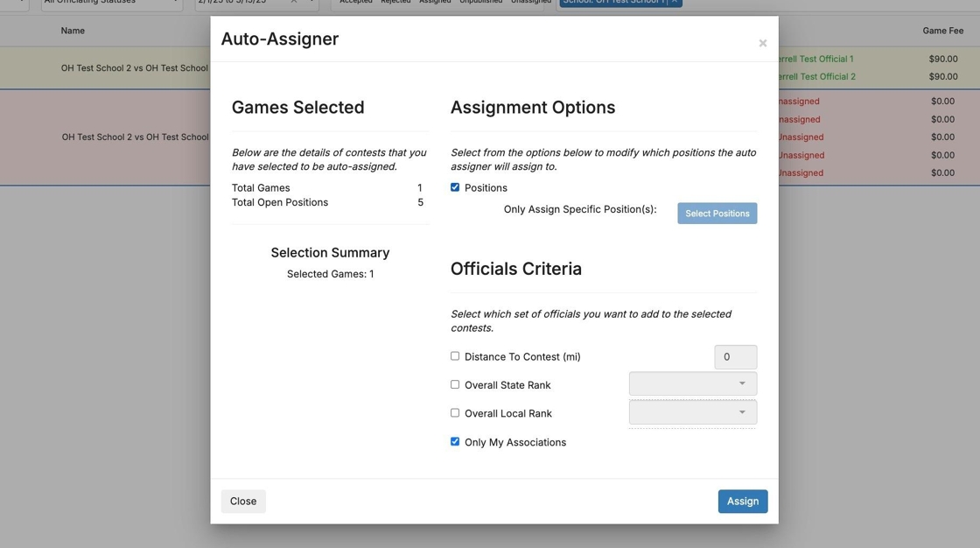Select the first $90.00 game fee

point(942,60)
